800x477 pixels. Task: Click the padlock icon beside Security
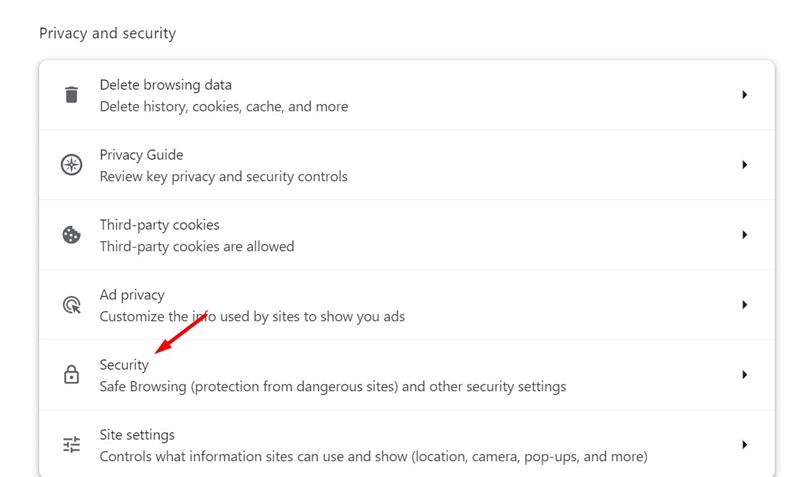[x=71, y=375]
